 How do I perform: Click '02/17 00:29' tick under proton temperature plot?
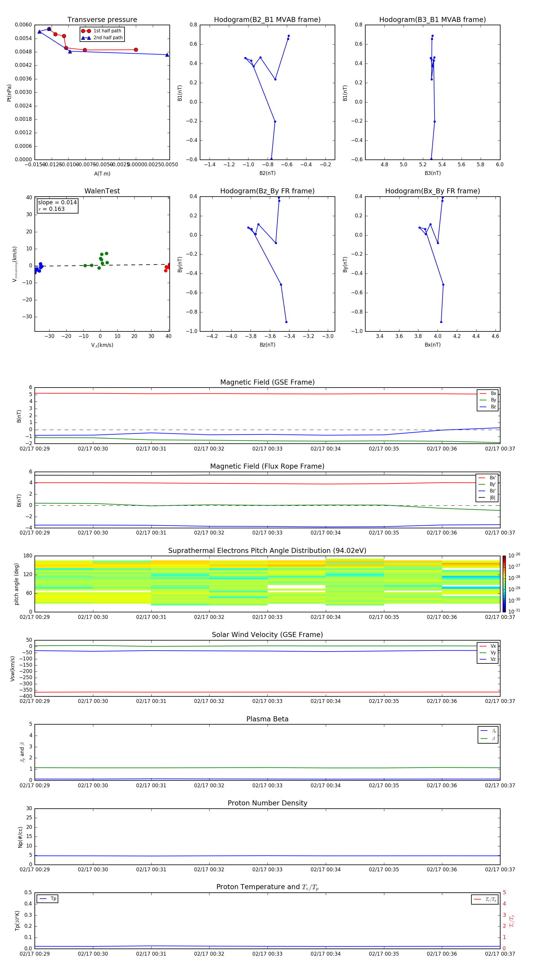[35, 954]
